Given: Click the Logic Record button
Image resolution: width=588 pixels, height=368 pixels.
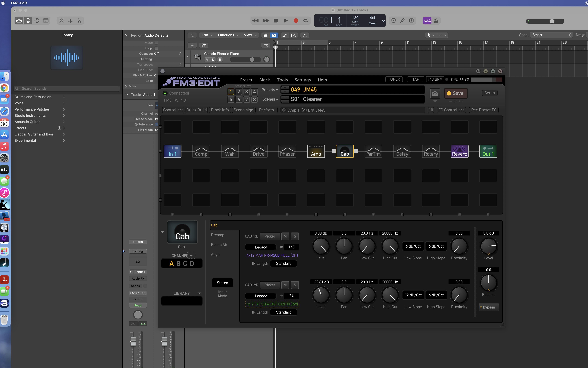Looking at the screenshot, I should (x=296, y=21).
